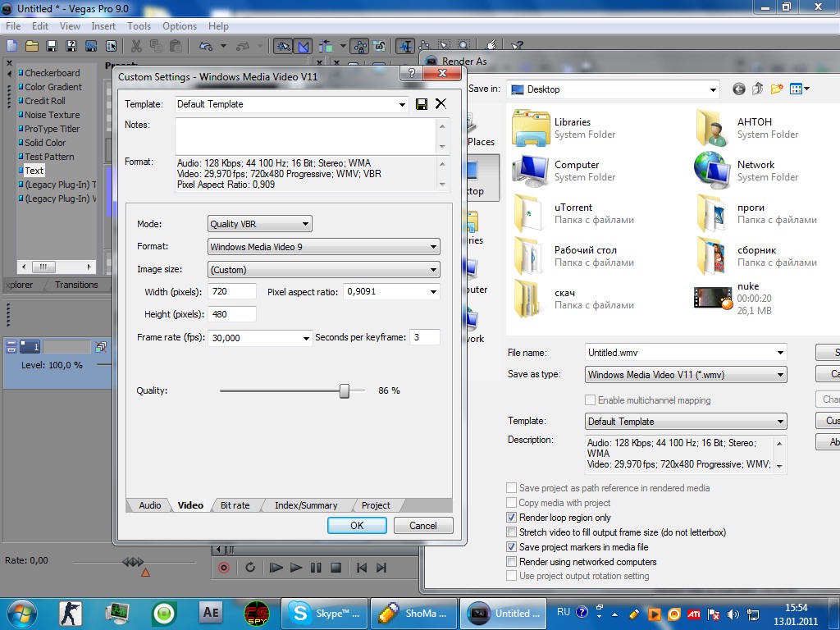
Task: Uncheck Save project markers in media file
Action: coord(512,547)
